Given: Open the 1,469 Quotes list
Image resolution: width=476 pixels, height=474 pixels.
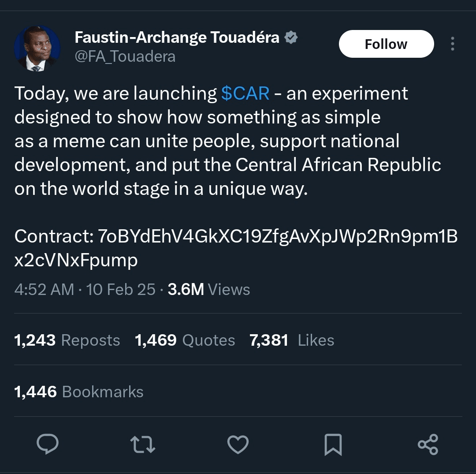Looking at the screenshot, I should pyautogui.click(x=185, y=340).
